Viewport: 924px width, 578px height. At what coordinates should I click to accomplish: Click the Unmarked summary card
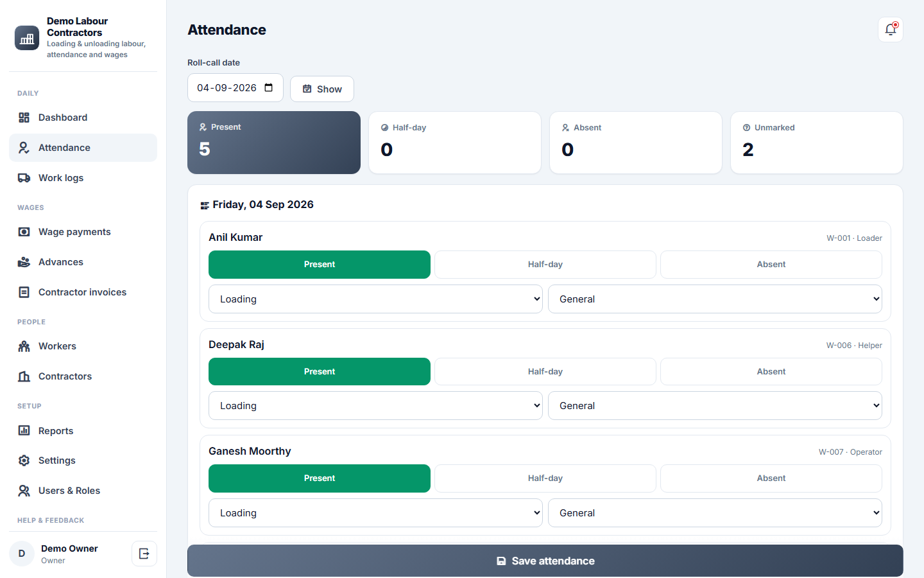coord(817,143)
